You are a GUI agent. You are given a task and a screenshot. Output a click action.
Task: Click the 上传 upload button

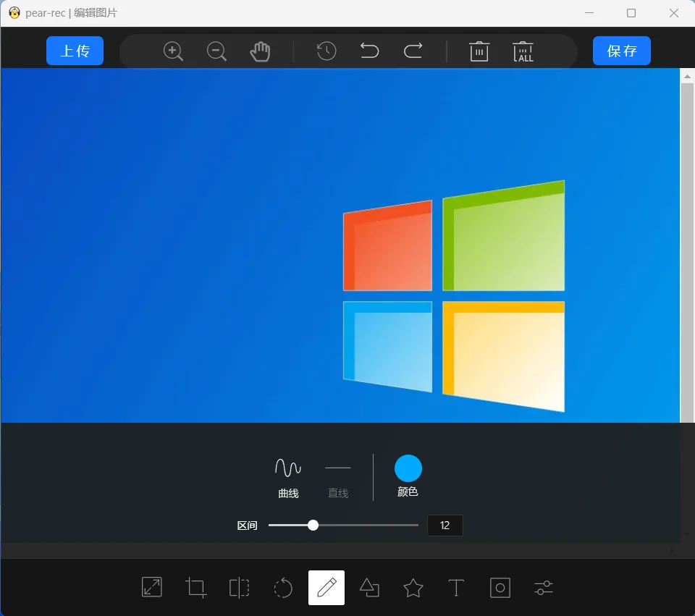(x=75, y=51)
